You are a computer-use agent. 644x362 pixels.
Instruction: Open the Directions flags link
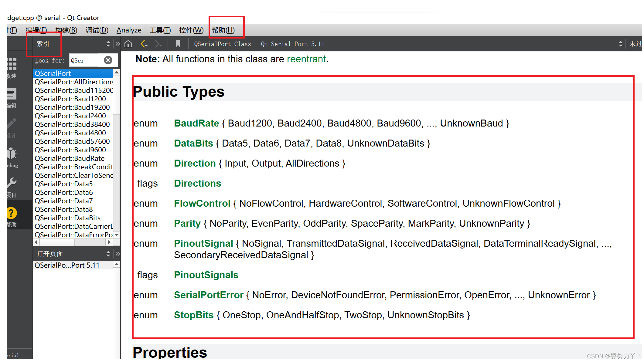[197, 183]
